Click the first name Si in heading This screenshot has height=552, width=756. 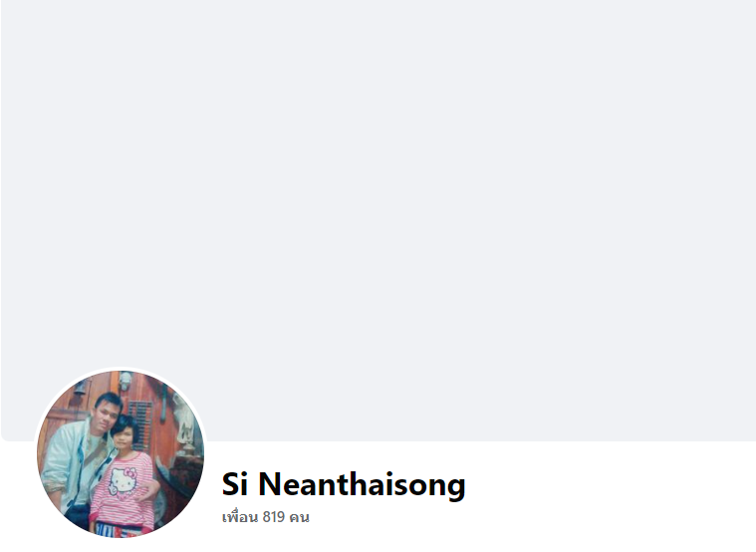coord(235,484)
